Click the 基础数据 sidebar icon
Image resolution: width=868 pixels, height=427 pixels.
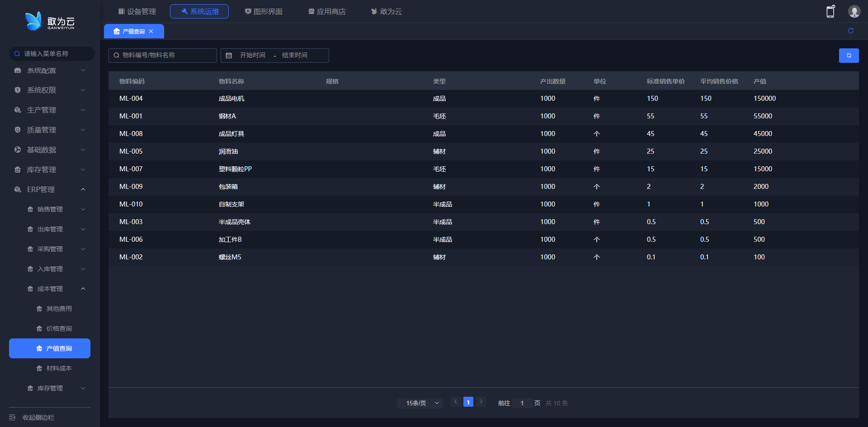18,150
